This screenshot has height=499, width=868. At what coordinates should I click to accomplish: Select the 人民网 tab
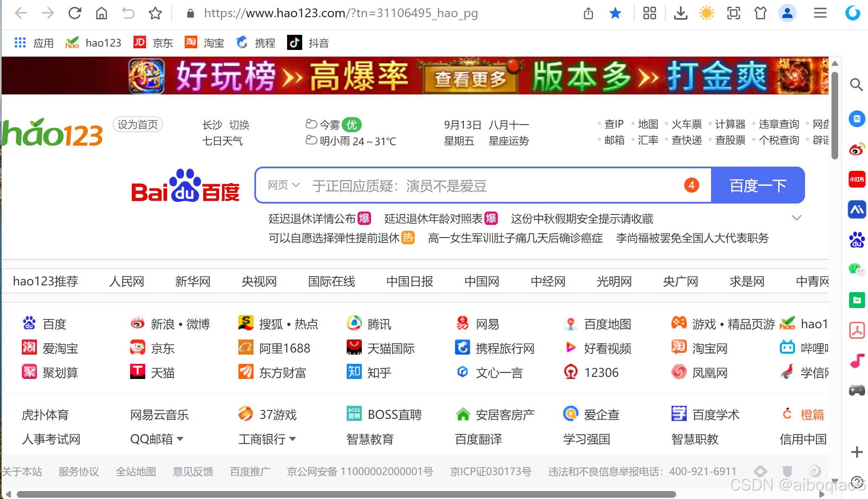(x=127, y=281)
